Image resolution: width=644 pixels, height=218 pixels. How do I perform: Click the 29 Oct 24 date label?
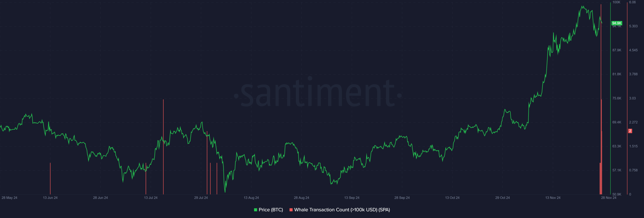click(x=503, y=198)
